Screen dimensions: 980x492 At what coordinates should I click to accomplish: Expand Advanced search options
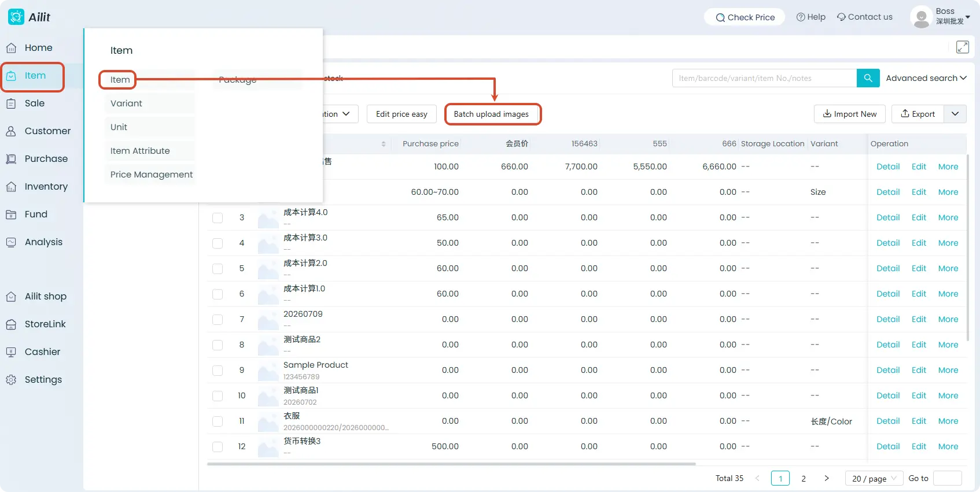pyautogui.click(x=926, y=78)
